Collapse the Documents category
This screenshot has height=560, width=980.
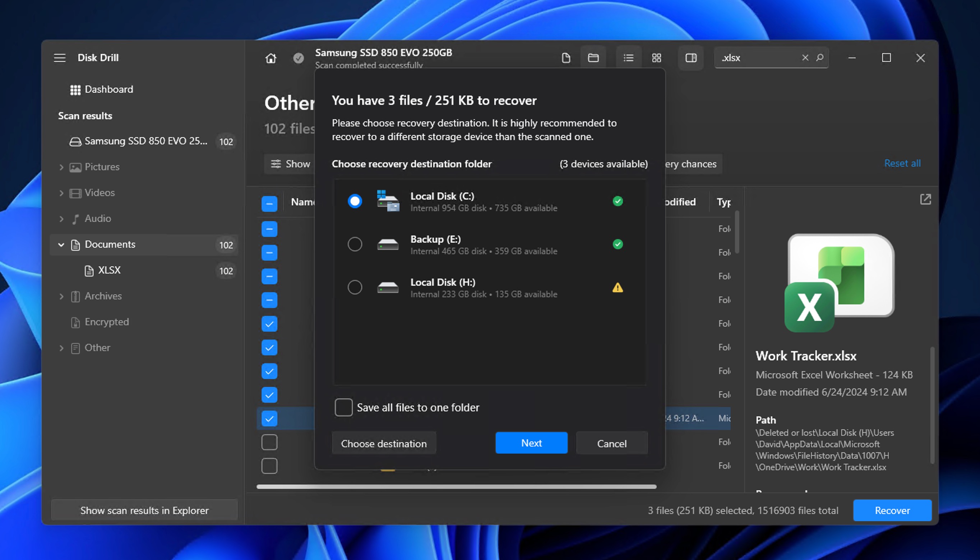pyautogui.click(x=61, y=244)
